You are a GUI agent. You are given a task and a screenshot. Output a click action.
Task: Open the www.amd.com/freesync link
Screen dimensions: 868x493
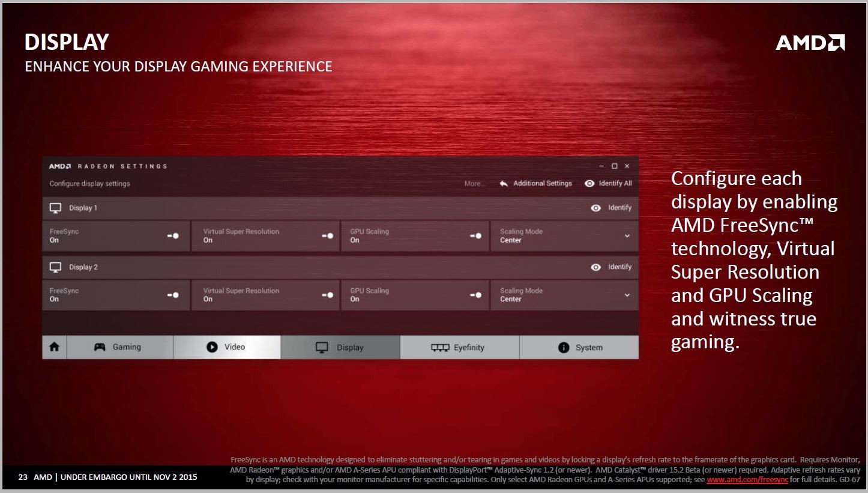click(747, 480)
